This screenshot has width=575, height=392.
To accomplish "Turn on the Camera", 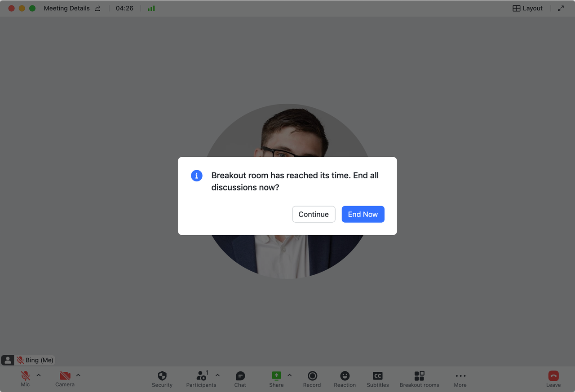I will click(65, 375).
